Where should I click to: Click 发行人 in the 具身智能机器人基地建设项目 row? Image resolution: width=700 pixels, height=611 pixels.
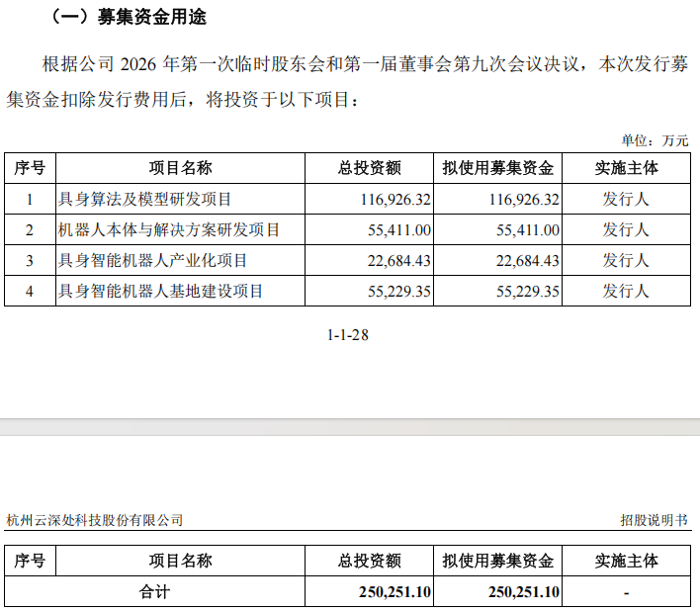626,291
